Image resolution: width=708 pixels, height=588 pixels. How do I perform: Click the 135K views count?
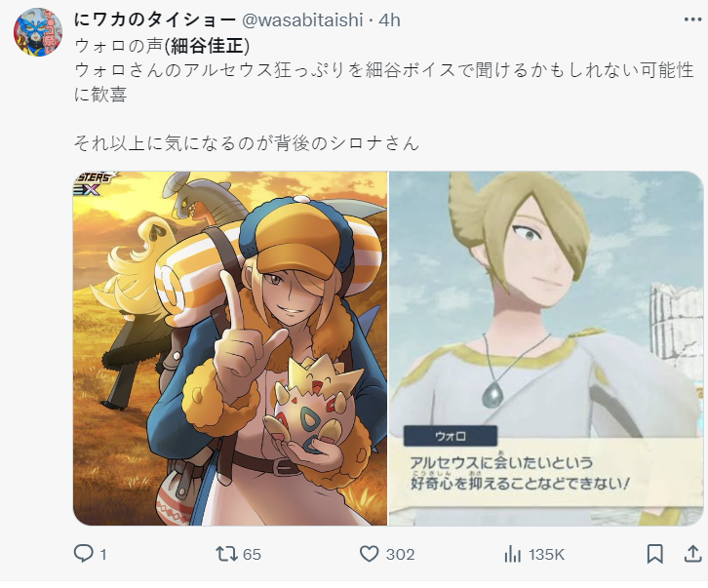(x=546, y=554)
